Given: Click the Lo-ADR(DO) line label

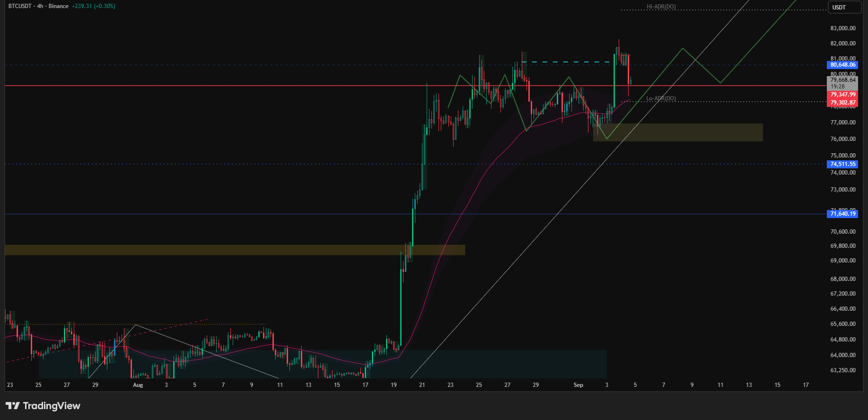Looking at the screenshot, I should tap(661, 98).
